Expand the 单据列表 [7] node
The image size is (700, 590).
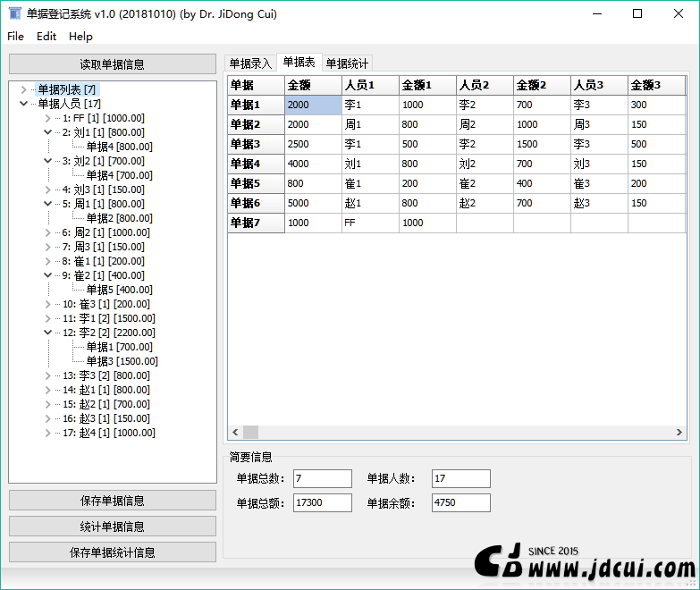coord(23,89)
